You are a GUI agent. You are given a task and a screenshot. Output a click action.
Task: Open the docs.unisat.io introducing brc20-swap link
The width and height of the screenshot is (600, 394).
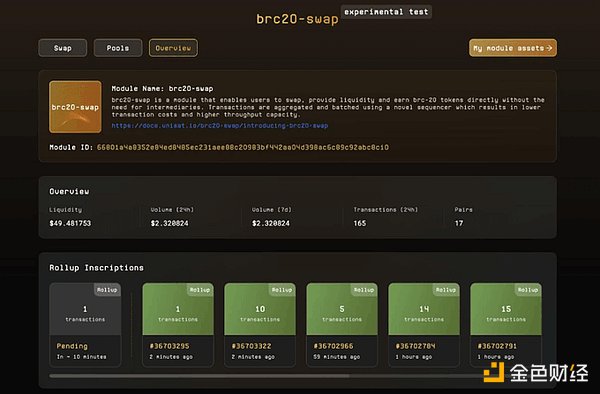tap(220, 125)
